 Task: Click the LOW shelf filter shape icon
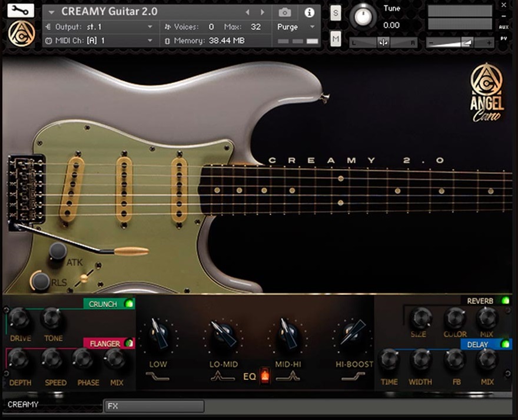tap(157, 376)
